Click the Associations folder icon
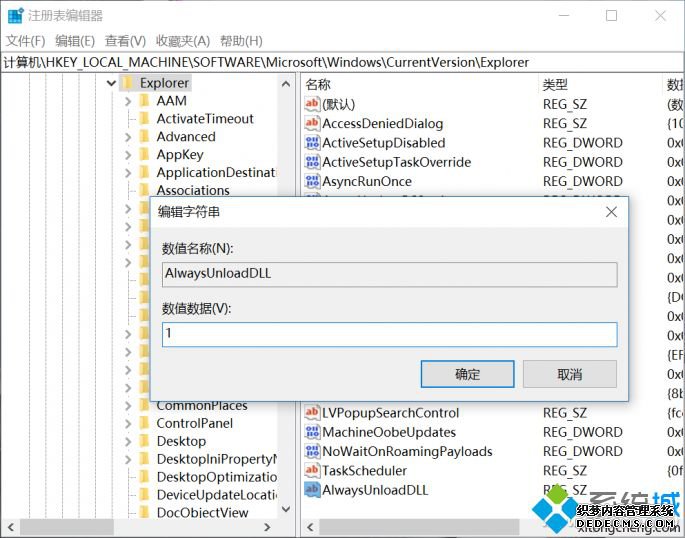685x538 pixels. [144, 190]
